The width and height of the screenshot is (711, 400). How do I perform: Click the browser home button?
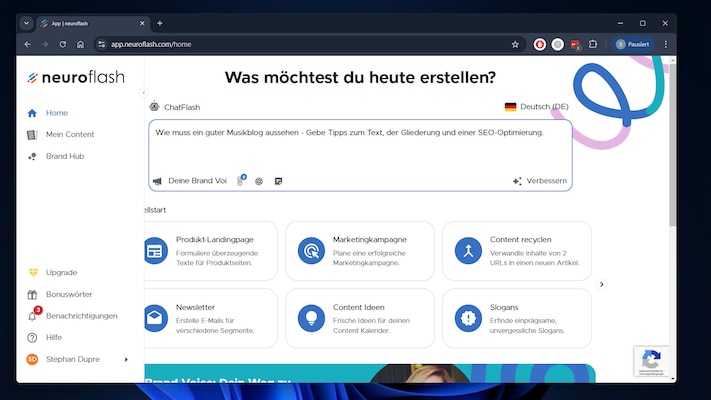coord(80,44)
